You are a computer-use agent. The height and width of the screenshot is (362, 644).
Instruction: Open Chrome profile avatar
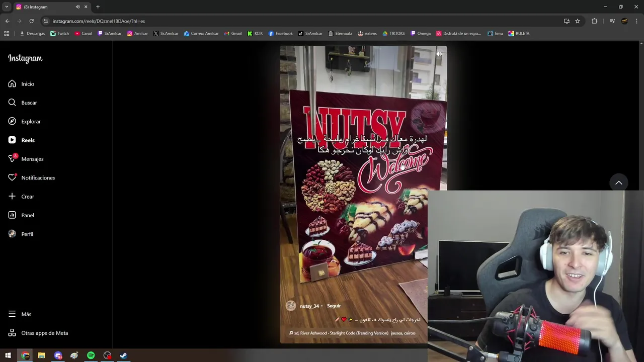[624, 21]
